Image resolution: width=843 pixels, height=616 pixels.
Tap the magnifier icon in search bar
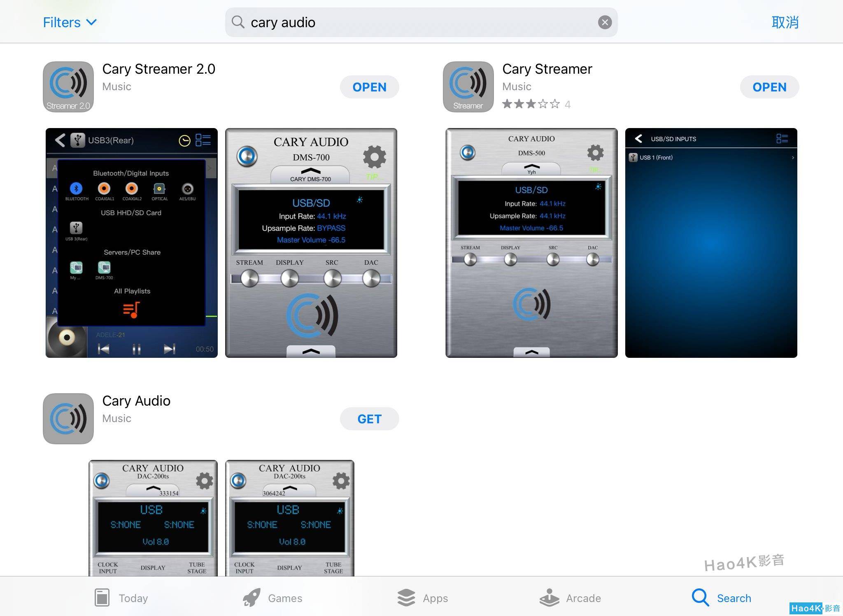[x=238, y=22]
